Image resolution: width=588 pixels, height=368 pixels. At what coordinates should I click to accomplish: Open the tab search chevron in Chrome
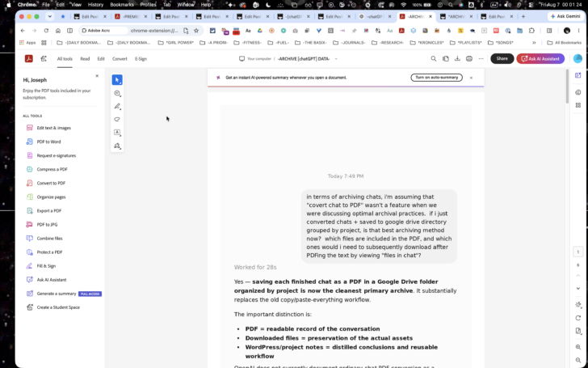(x=49, y=16)
